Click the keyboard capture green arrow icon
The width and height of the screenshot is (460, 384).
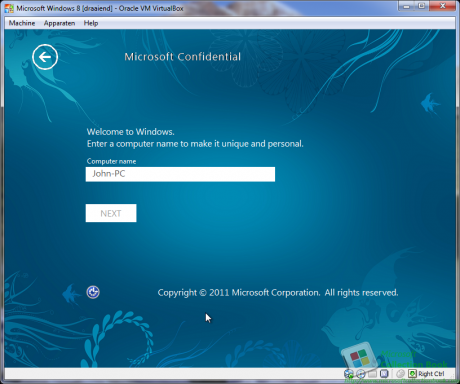(412, 373)
